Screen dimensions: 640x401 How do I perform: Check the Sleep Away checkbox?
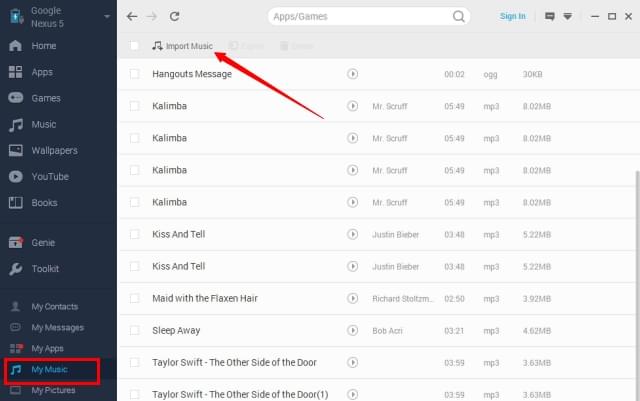134,330
